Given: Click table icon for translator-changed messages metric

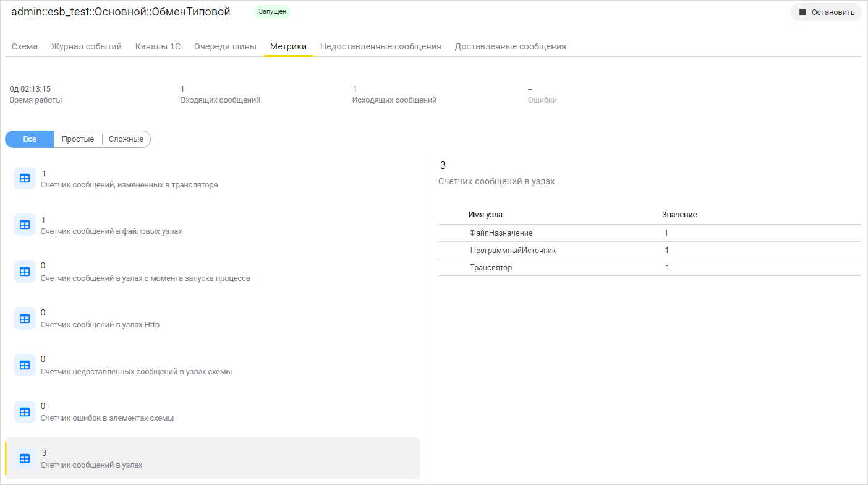Looking at the screenshot, I should tap(25, 178).
